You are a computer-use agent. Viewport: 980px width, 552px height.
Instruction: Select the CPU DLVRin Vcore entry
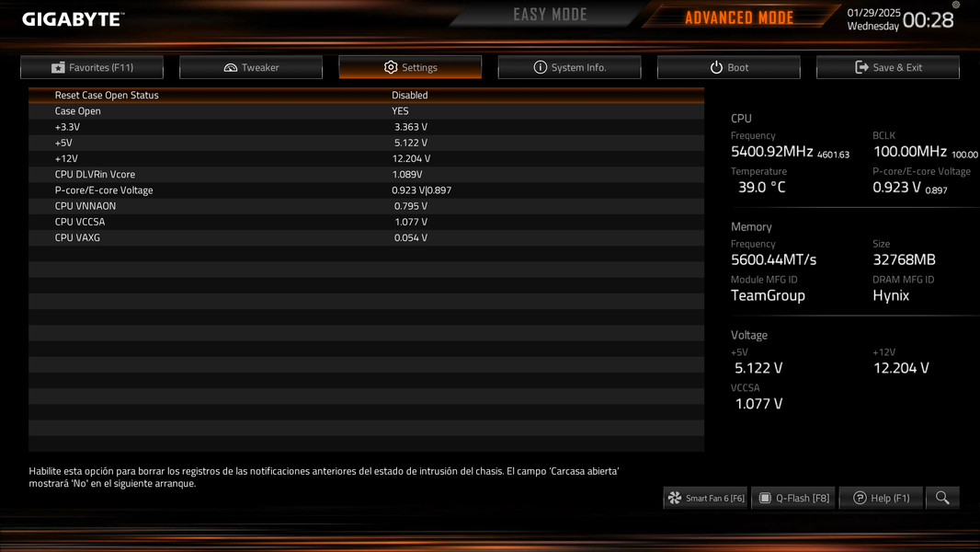[366, 175]
